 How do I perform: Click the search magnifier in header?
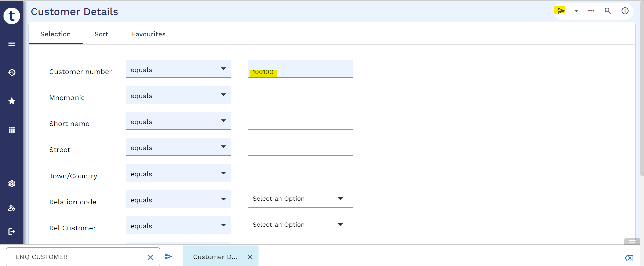coord(608,11)
